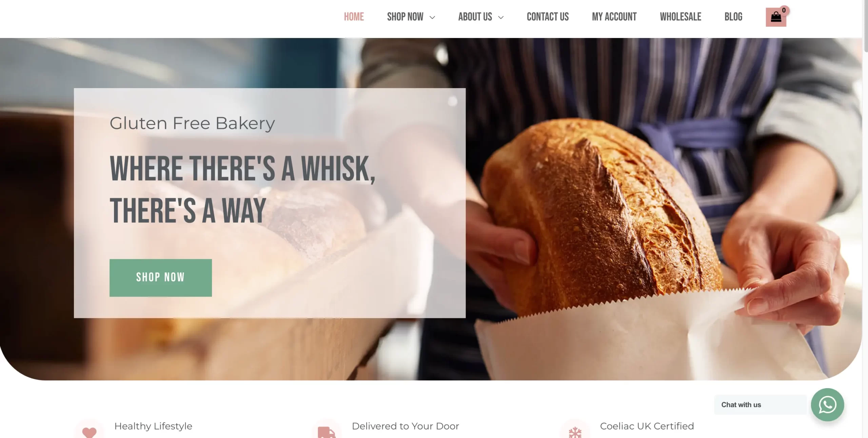Click the heart icon beside Healthy Lifestyle
This screenshot has width=868, height=438.
point(90,432)
